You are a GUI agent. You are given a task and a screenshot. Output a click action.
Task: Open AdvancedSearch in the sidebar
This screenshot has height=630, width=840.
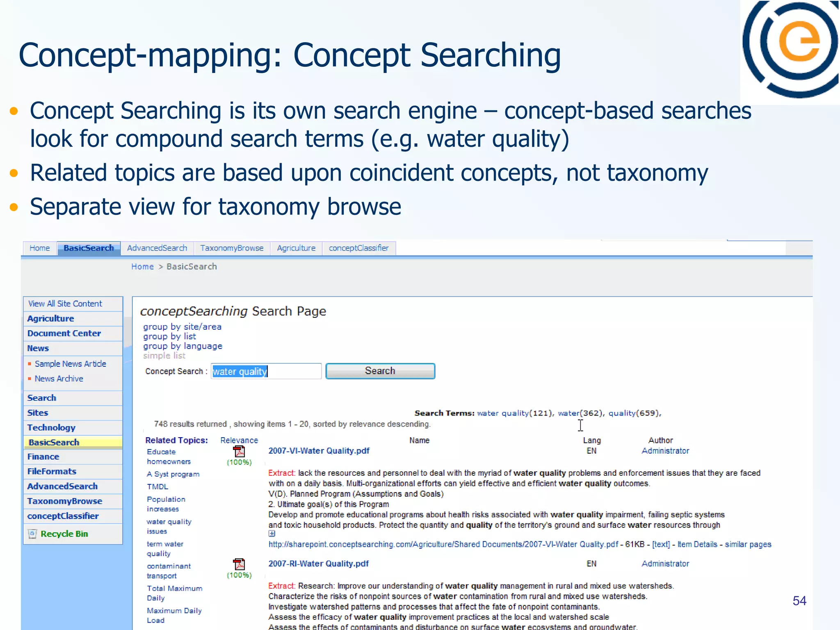pos(62,486)
